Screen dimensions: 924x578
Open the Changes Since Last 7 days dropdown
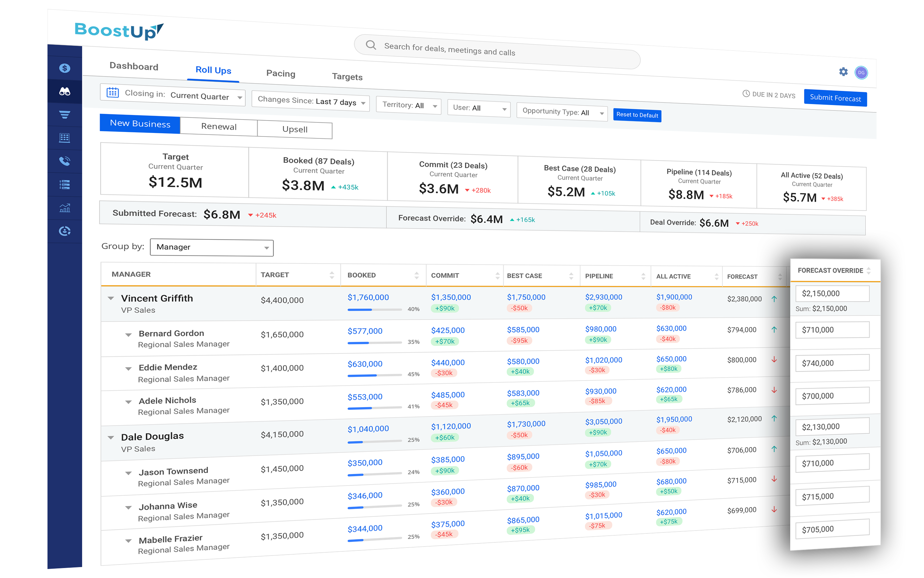pos(311,101)
